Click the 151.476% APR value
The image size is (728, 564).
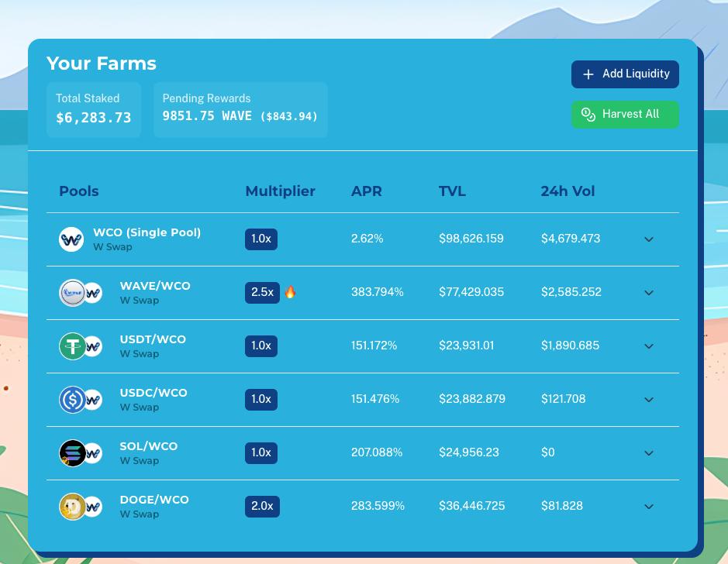(375, 399)
